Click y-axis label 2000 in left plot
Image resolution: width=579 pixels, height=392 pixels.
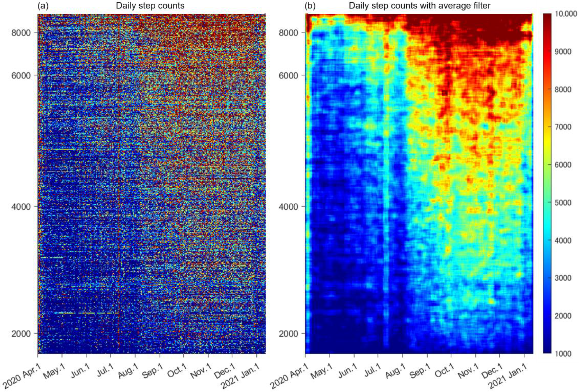click(x=21, y=334)
